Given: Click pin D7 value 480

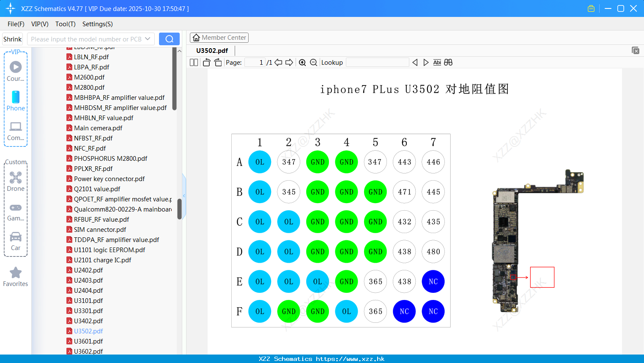Looking at the screenshot, I should pyautogui.click(x=433, y=251).
